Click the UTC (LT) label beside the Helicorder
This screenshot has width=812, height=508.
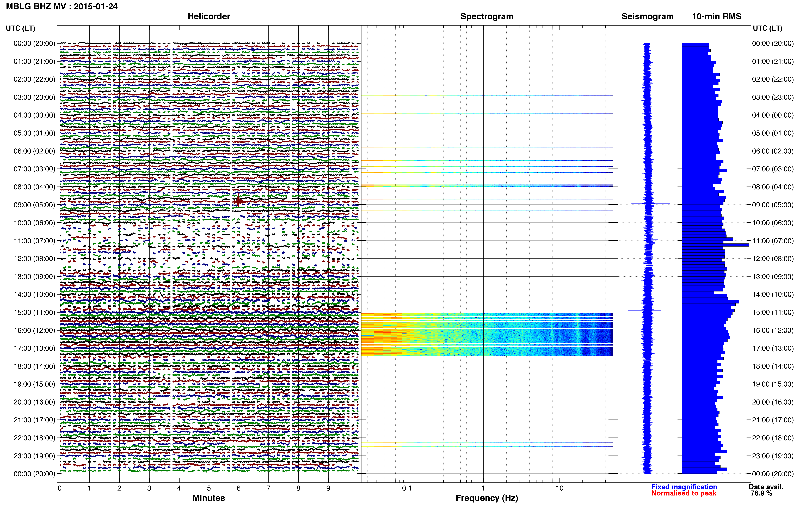coord(21,28)
